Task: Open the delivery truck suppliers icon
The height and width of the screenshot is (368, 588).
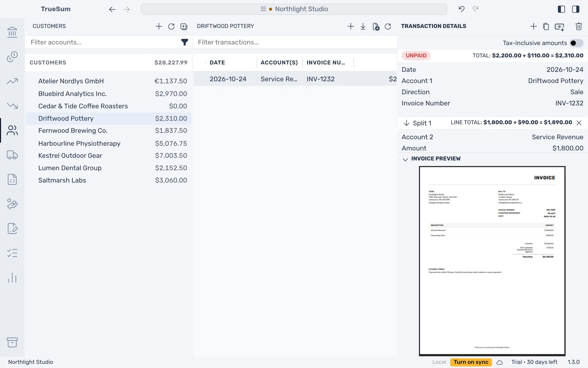Action: pos(12,155)
